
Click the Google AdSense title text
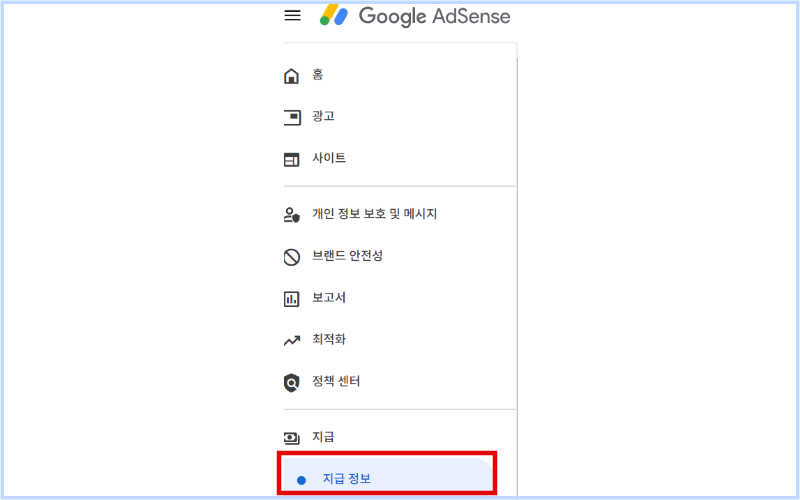pyautogui.click(x=434, y=16)
